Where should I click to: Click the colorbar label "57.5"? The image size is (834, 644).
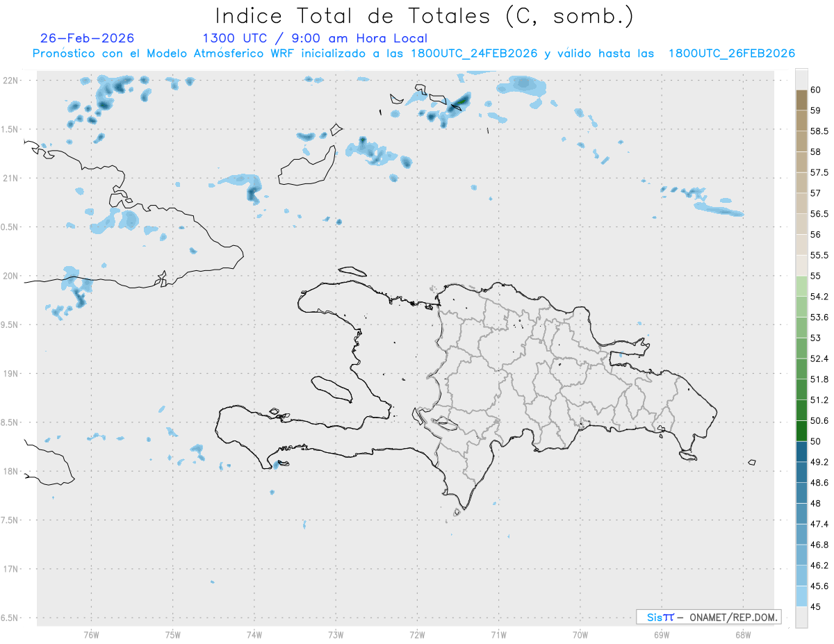[x=819, y=172]
